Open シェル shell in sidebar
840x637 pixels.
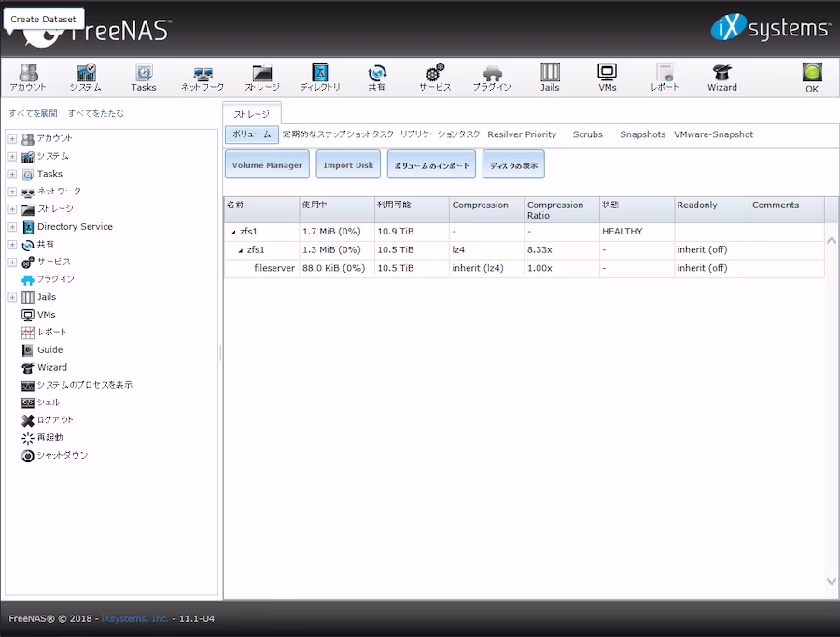(x=49, y=403)
